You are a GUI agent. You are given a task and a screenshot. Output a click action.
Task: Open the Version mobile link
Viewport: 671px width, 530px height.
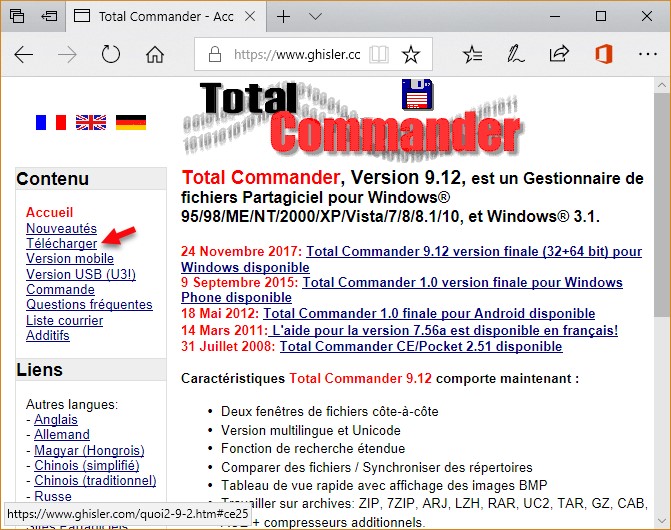click(70, 258)
